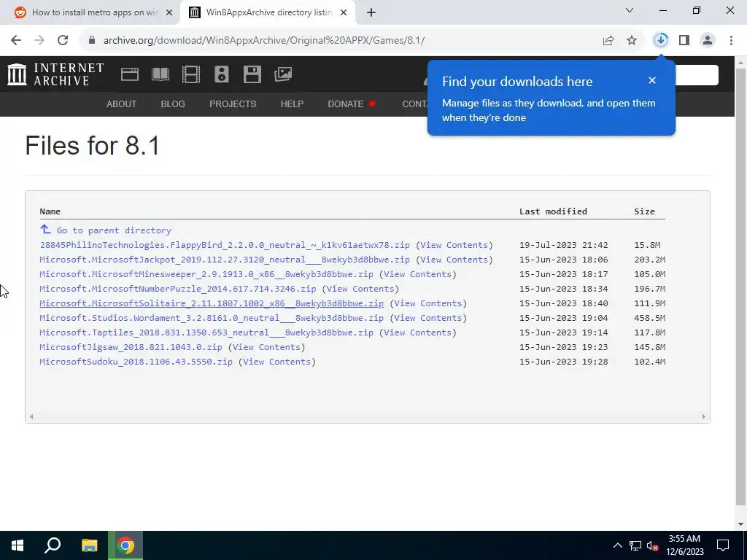
Task: Open the Chrome profile avatar icon
Action: point(708,40)
